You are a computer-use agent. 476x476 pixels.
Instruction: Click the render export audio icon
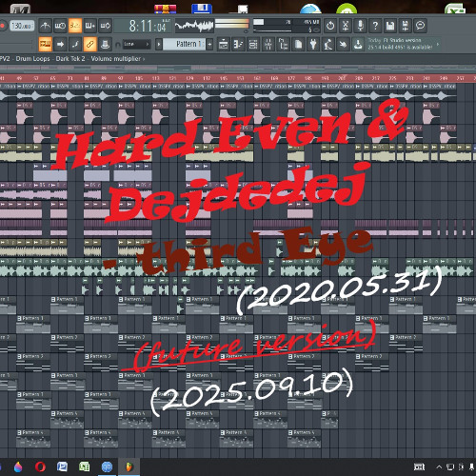click(405, 26)
